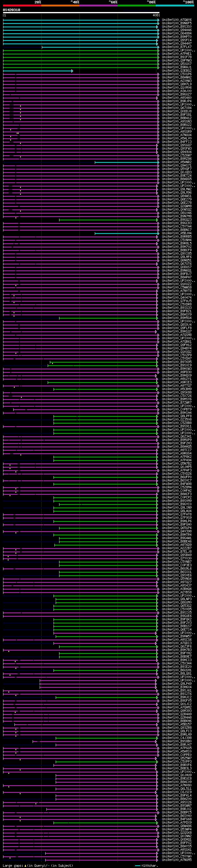Select the UniRef100_B9ET24 label
Image resolution: width=197 pixels, height=868 pixels.
(x=177, y=176)
